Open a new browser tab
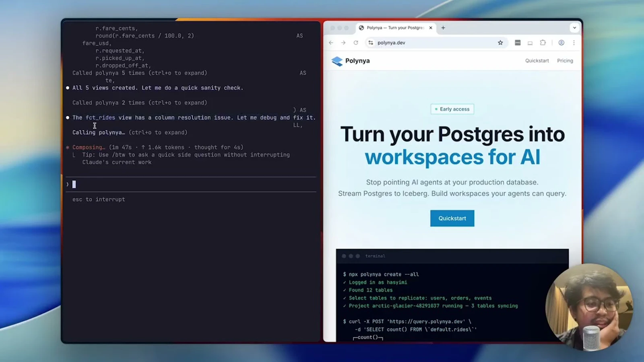 pyautogui.click(x=443, y=28)
